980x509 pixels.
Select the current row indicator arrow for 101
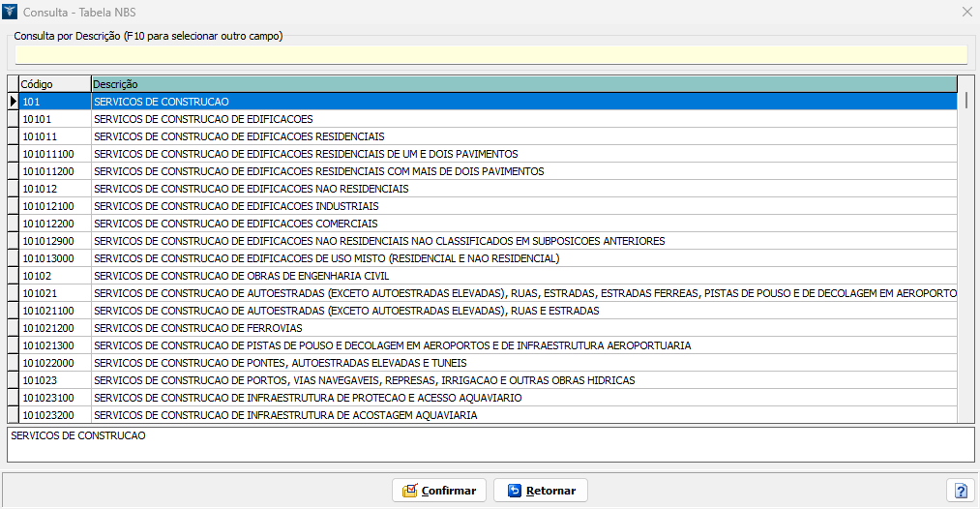13,102
